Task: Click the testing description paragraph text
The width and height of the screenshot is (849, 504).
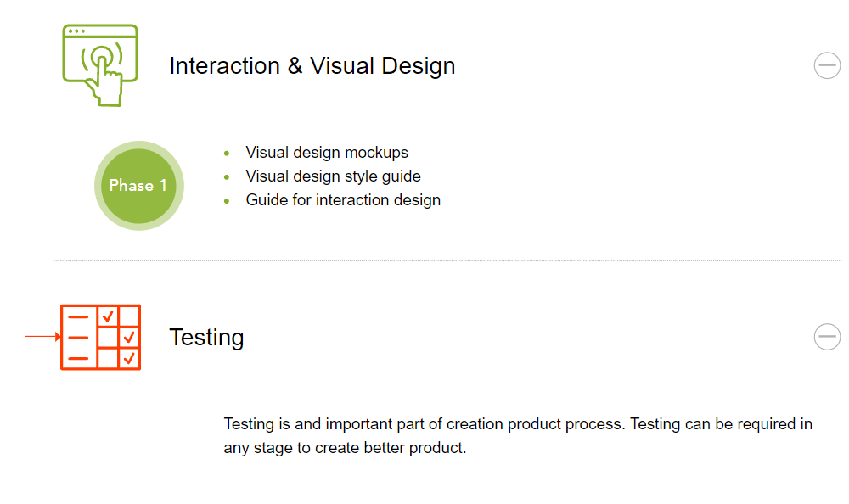Action: 518,436
